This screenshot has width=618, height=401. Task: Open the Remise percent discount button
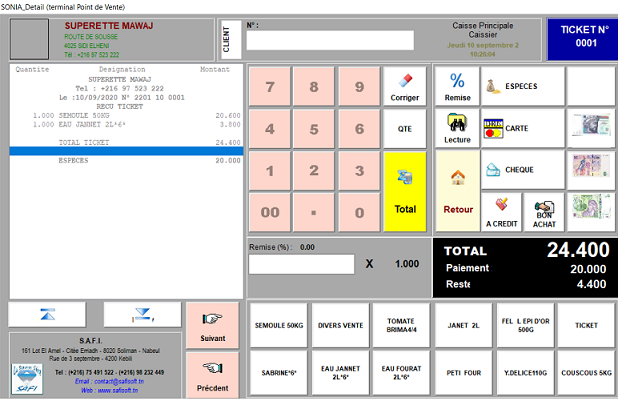point(457,86)
